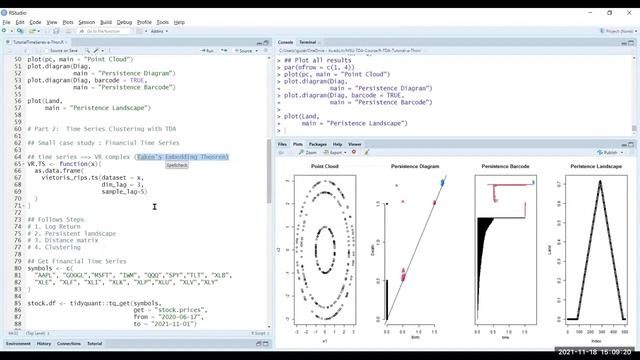Click the Publish button
640x360 pixels.
[x=607, y=152]
